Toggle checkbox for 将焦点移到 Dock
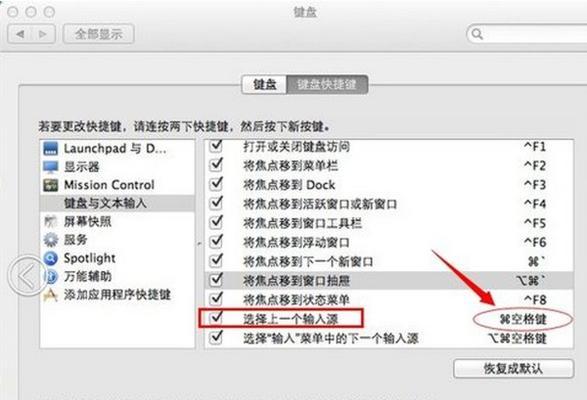 tap(216, 184)
